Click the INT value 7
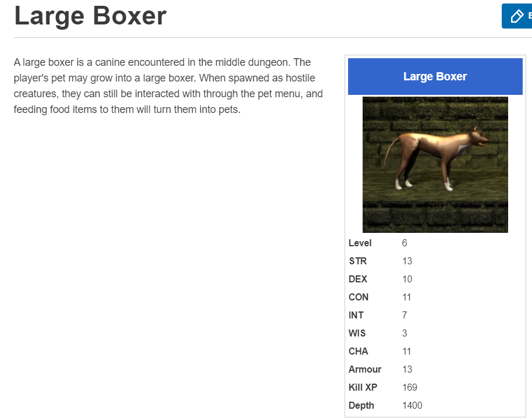This screenshot has height=418, width=532. (405, 315)
